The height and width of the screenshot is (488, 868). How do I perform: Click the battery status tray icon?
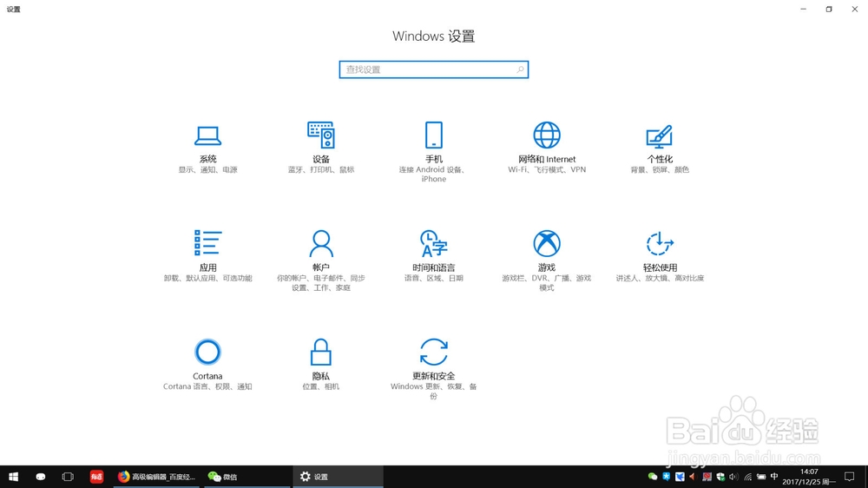(x=761, y=477)
